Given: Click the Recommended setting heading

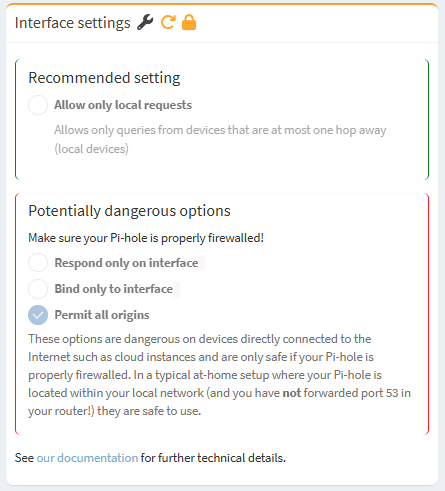Looking at the screenshot, I should click(104, 78).
